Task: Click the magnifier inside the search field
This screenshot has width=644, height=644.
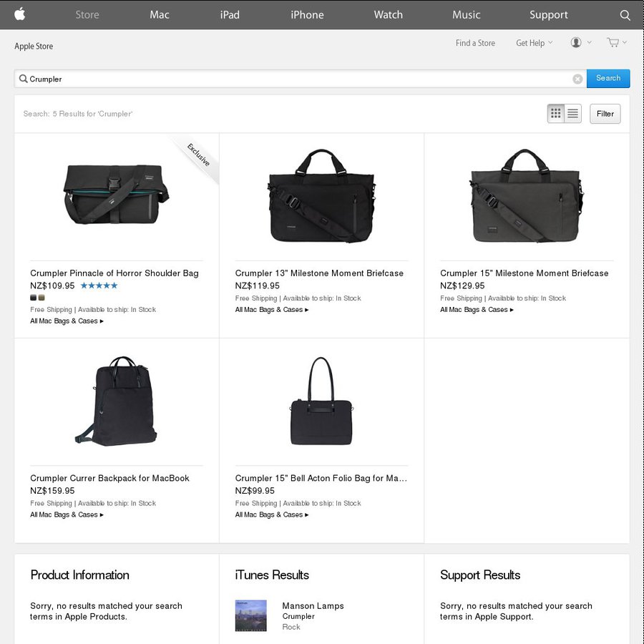Action: [24, 79]
